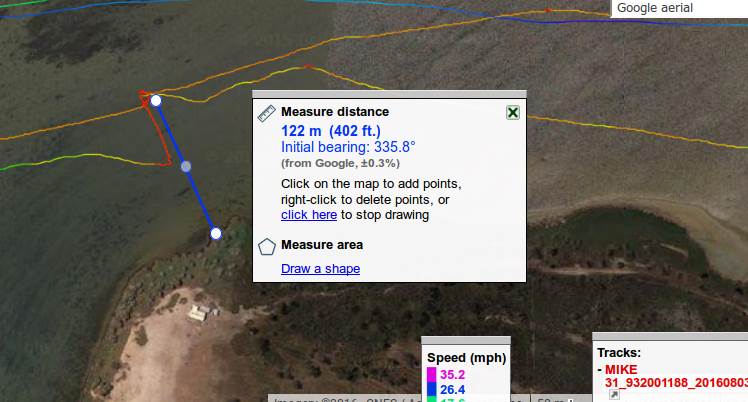Screen dimensions: 748x402
Task: Click the gray drag bar above the Tracks panel
Action: pyautogui.click(x=670, y=336)
